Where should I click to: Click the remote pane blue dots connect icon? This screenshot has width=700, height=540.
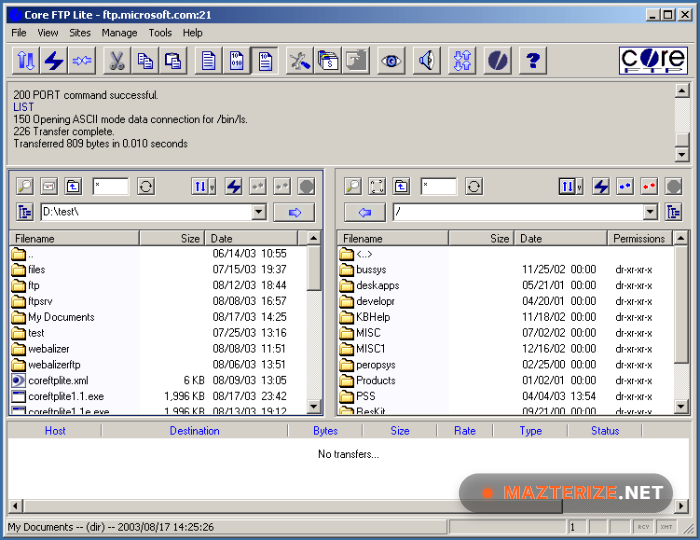click(x=625, y=186)
